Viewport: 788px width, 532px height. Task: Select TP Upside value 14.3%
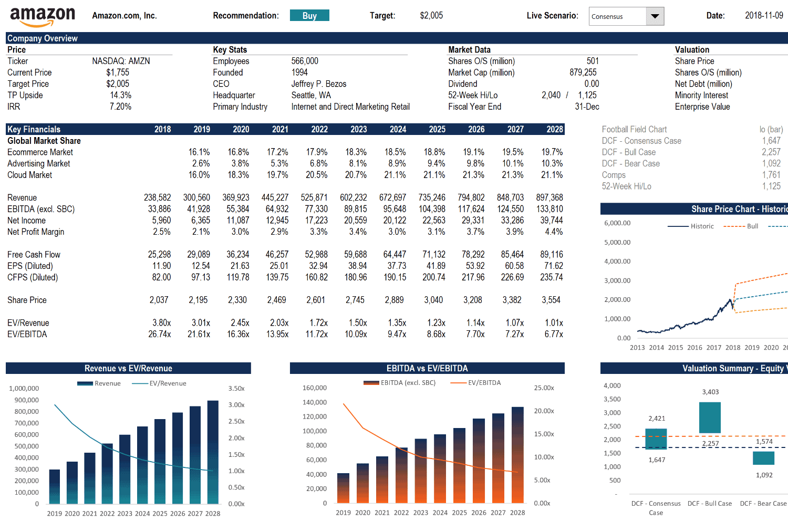coord(121,95)
